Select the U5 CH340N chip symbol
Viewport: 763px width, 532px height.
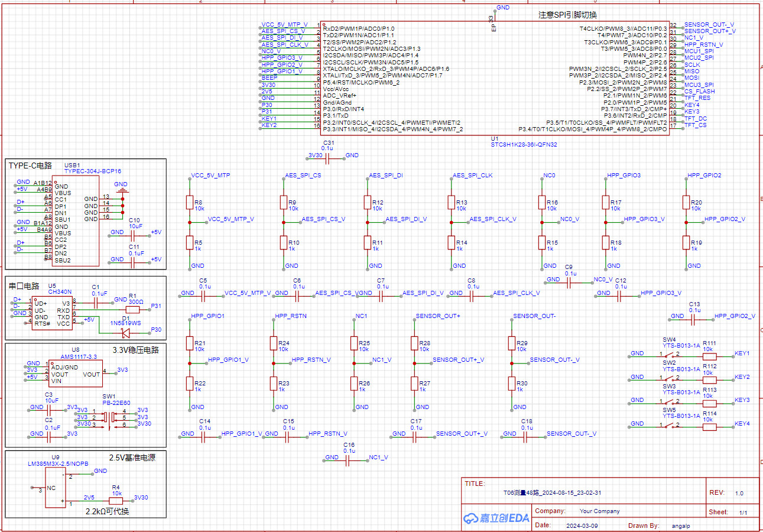click(52, 313)
